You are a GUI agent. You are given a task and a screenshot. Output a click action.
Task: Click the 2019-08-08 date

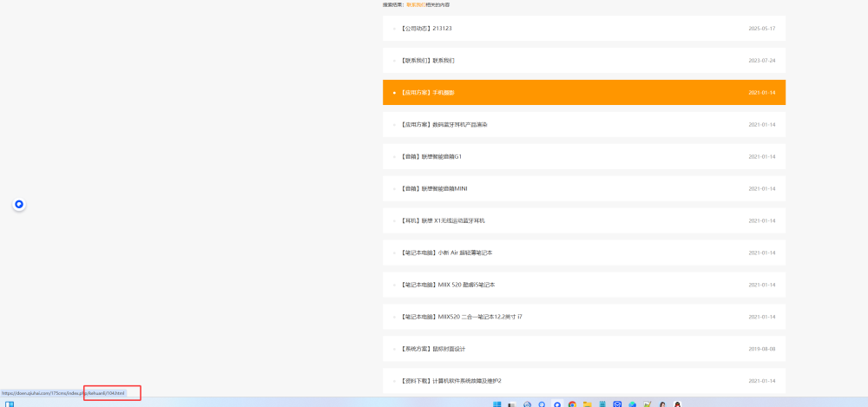(762, 349)
